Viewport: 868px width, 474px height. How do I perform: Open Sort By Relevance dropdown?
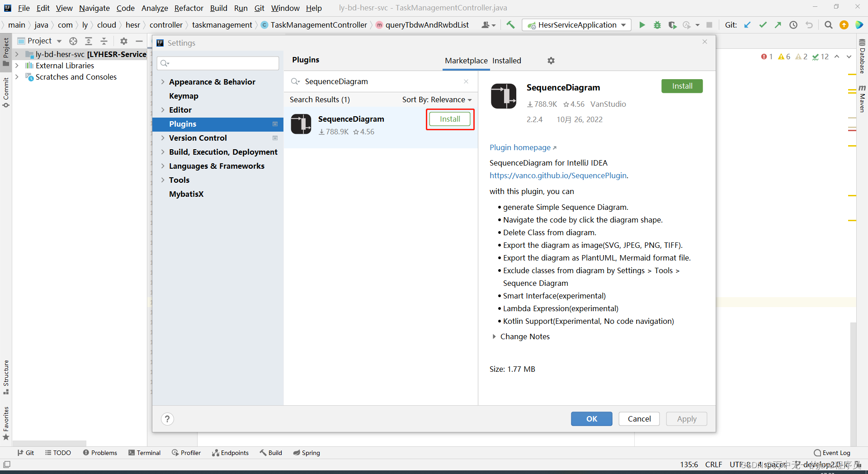437,100
